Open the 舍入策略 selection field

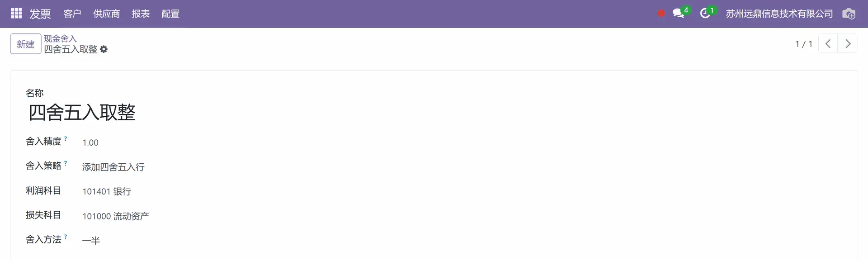[113, 167]
